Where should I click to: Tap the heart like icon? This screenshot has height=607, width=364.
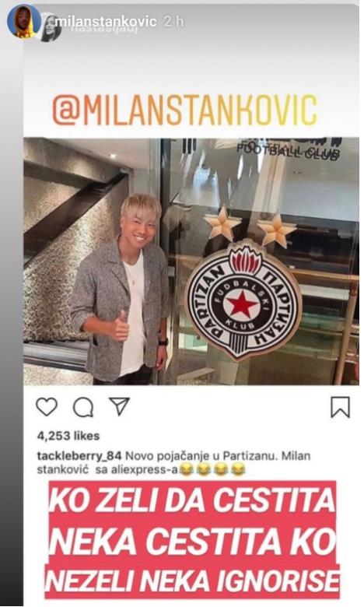pos(47,406)
